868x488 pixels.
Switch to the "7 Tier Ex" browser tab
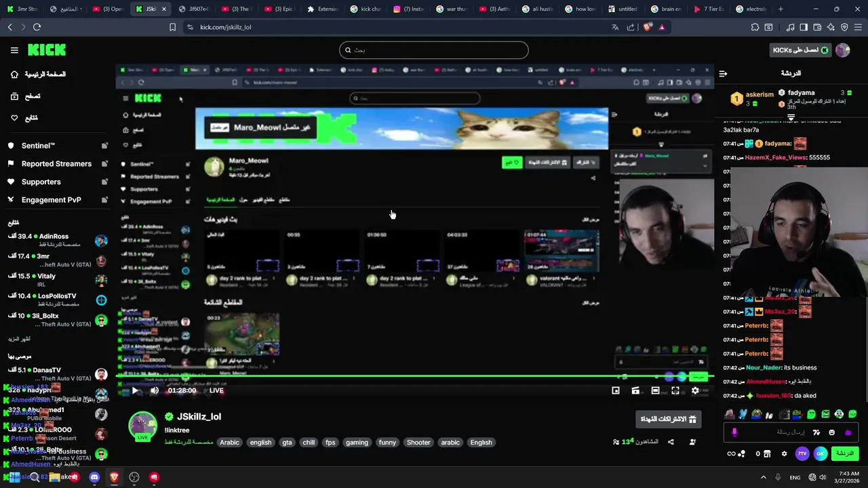(x=709, y=9)
